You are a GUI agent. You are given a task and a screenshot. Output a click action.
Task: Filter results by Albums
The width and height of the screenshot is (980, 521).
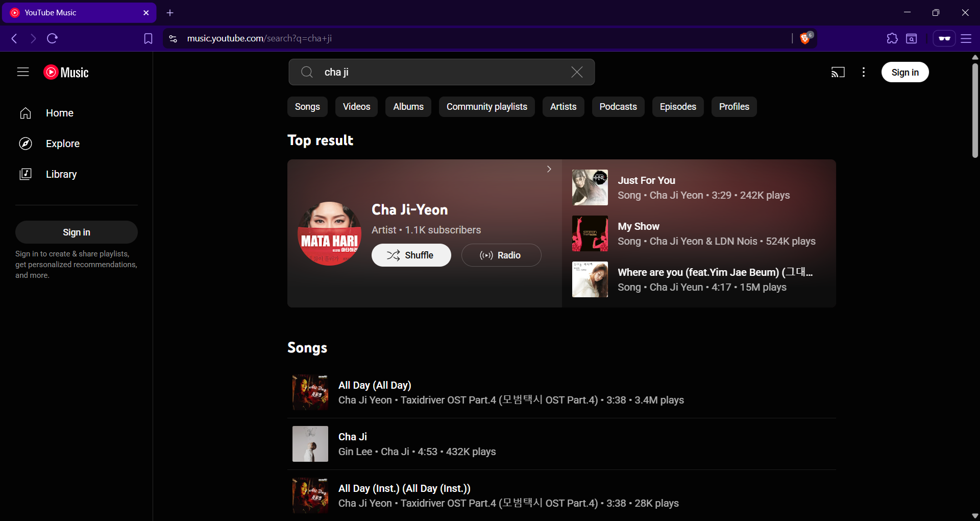[x=408, y=107]
